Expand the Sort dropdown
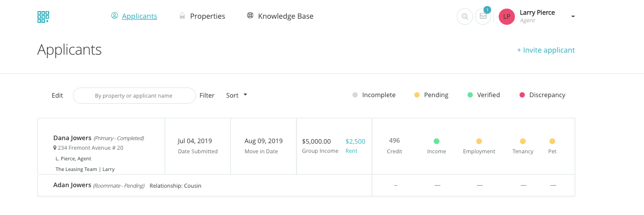644x215 pixels. point(236,95)
